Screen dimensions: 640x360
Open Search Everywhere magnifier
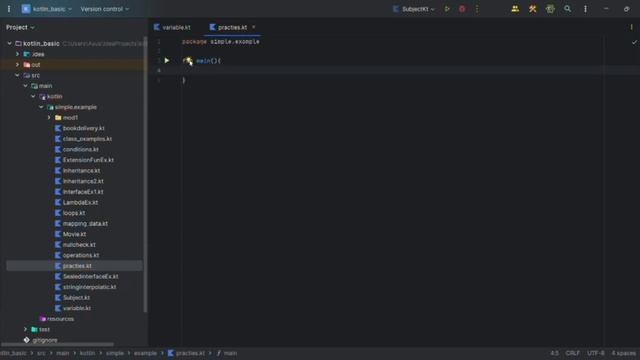tap(567, 9)
